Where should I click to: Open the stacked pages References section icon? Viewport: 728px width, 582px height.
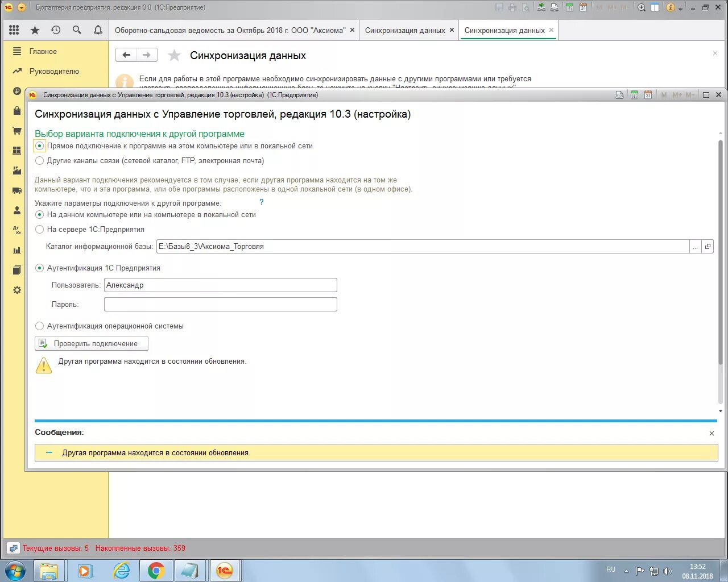[17, 270]
